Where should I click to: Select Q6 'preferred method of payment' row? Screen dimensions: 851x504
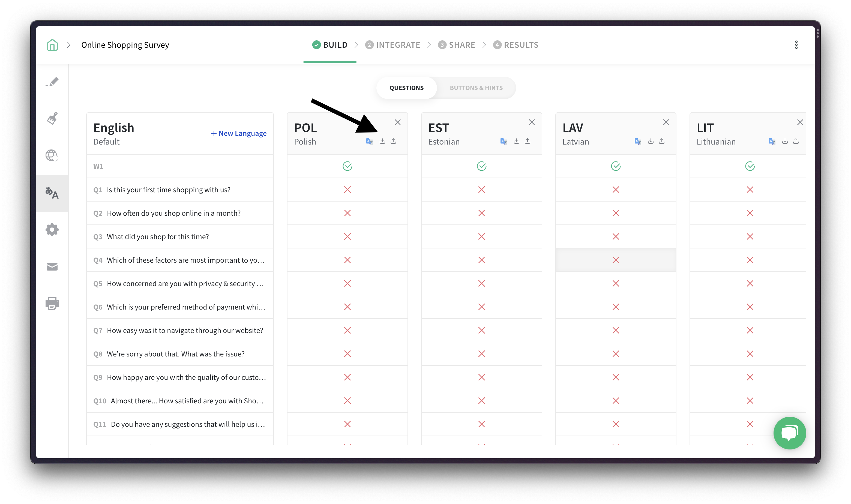tap(180, 307)
